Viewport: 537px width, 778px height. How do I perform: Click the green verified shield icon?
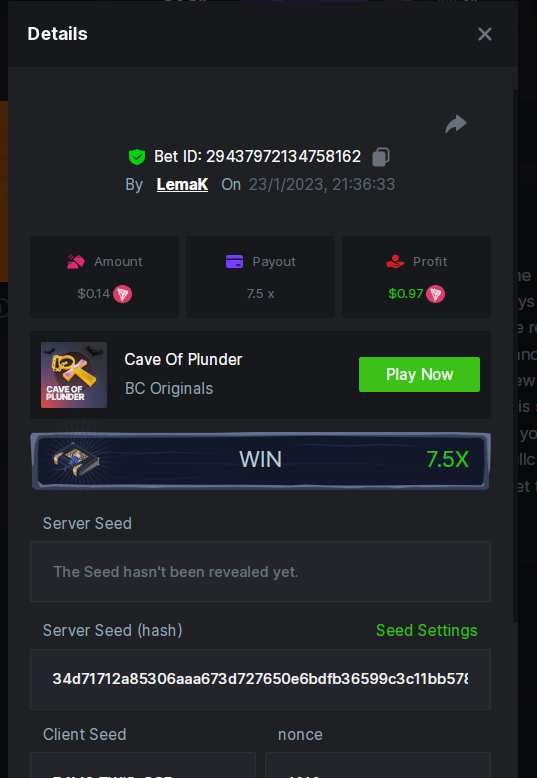[x=136, y=157]
